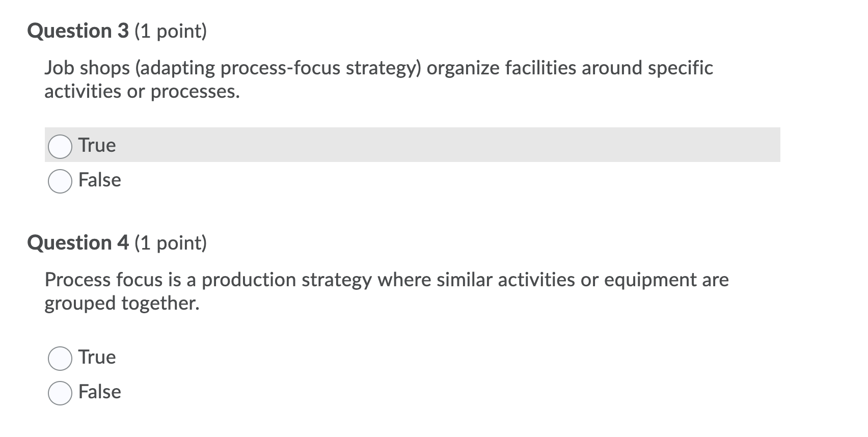Click the Question 4 False radio circle
This screenshot has height=437, width=868.
tap(60, 393)
